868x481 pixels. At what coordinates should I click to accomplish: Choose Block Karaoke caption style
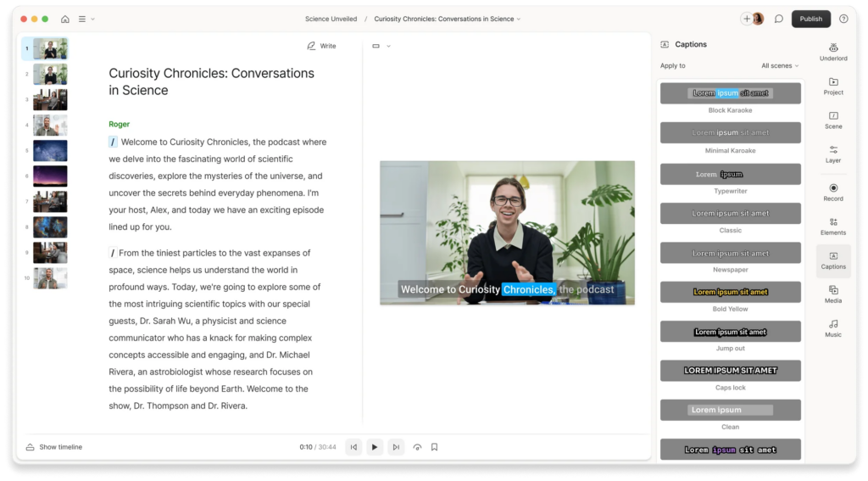tap(730, 93)
